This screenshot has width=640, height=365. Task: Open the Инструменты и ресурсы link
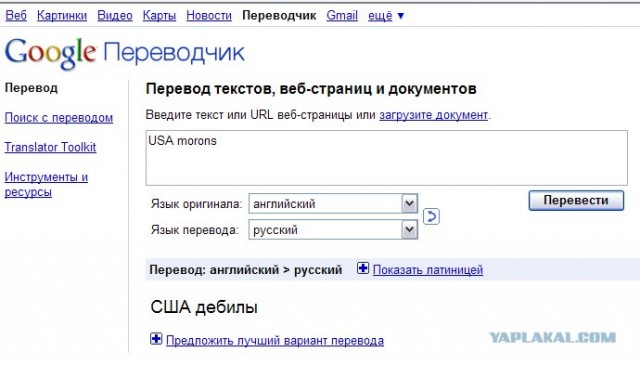pos(46,184)
